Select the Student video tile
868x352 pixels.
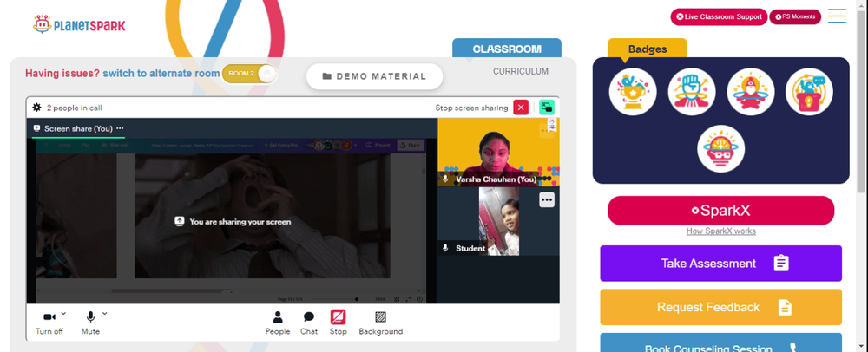[498, 221]
